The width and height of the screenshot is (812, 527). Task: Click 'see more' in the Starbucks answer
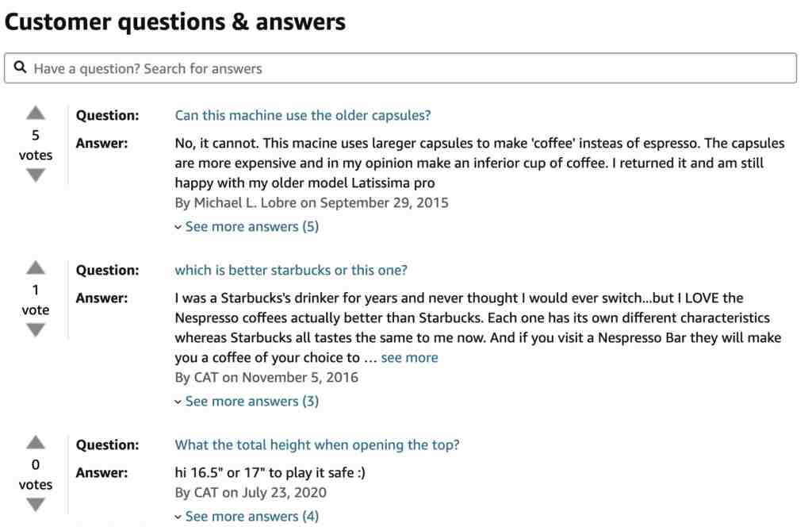409,358
